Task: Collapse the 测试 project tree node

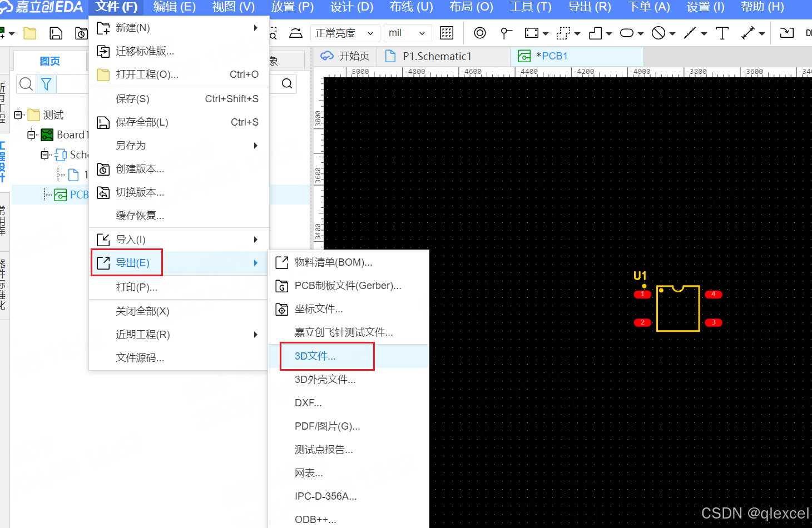Action: point(18,114)
